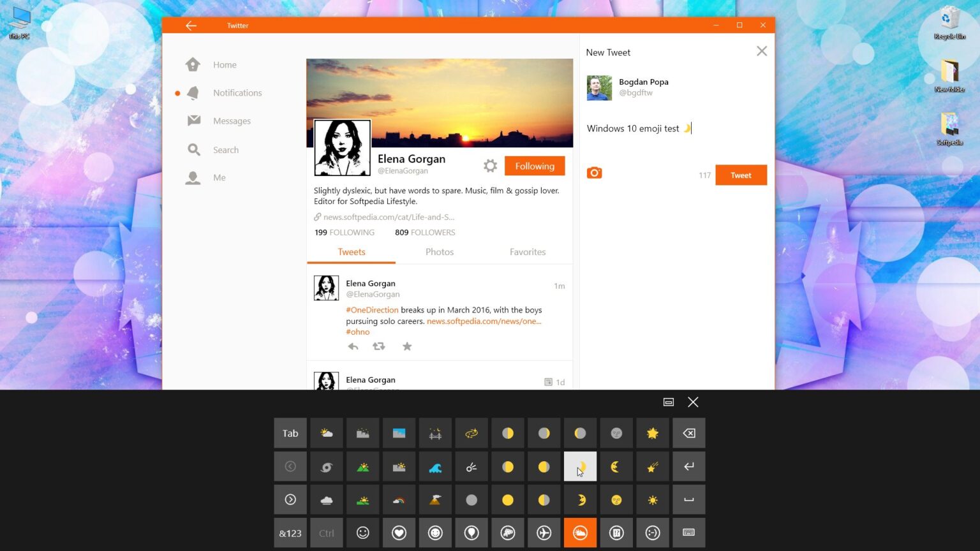Toggle Following for Elena Gorgan
Viewport: 980px width, 551px height.
pos(534,166)
